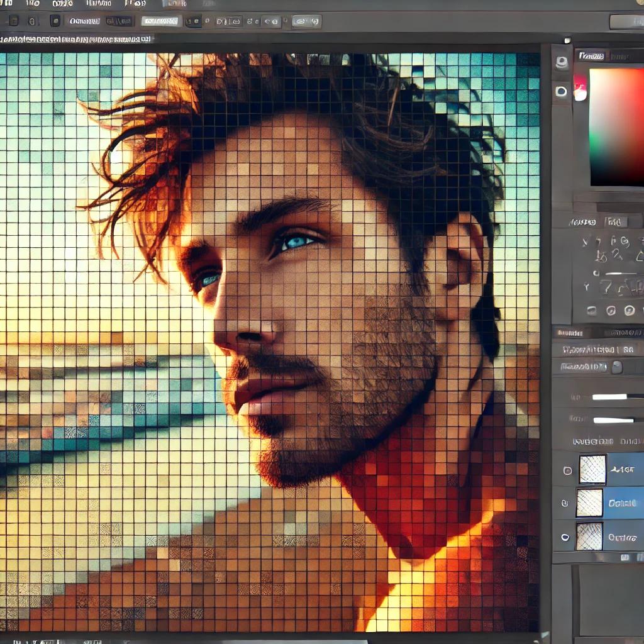644x644 pixels.
Task: Click the first round icon below tools grid
Action: tap(591, 311)
